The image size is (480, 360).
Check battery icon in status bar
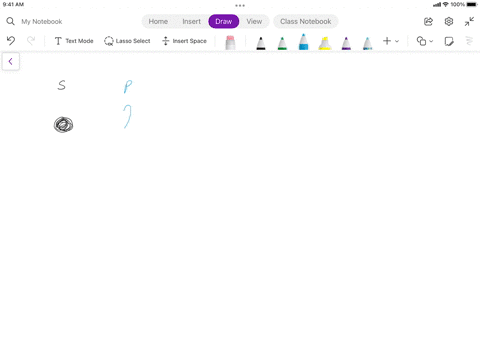[472, 4]
